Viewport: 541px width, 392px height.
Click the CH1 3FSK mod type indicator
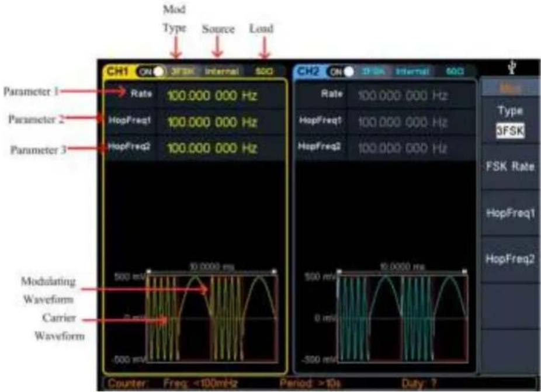tap(183, 71)
